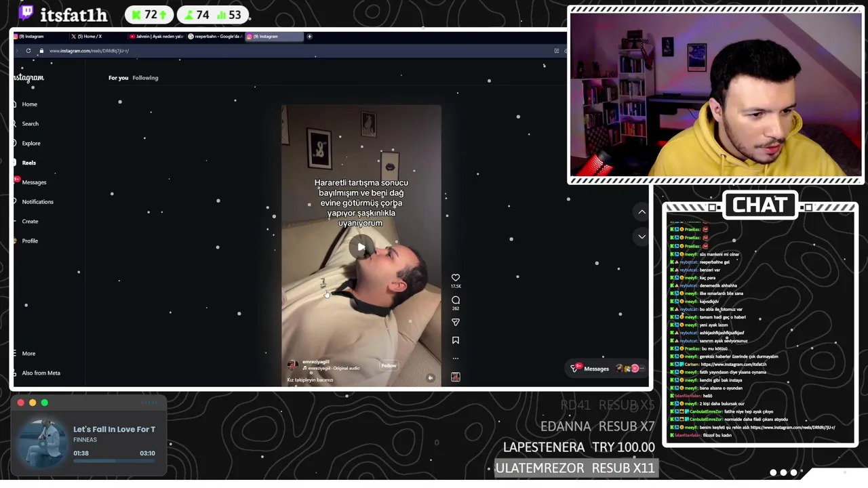Share the reel with paper plane icon

point(456,322)
